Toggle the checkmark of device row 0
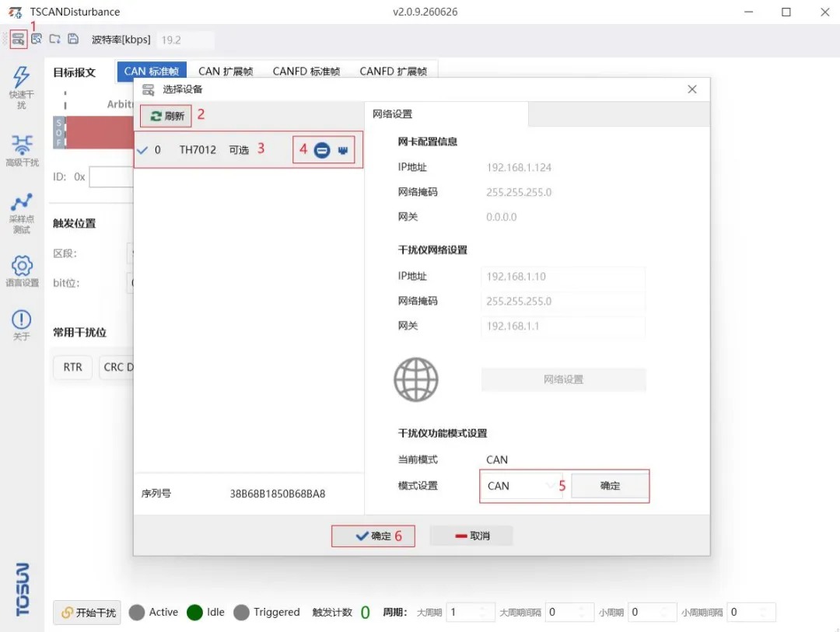The image size is (840, 632). coord(142,150)
